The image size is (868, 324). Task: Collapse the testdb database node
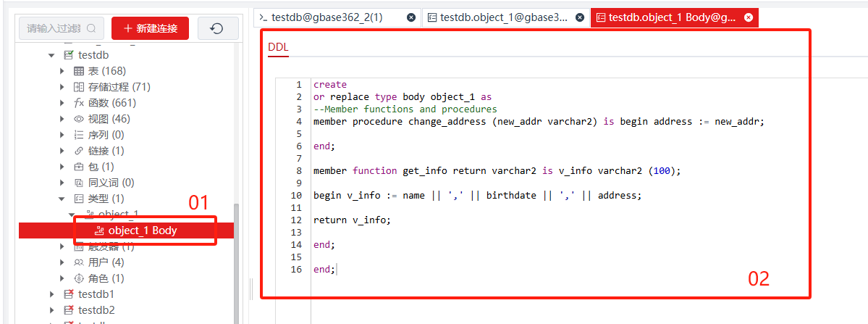(x=51, y=55)
